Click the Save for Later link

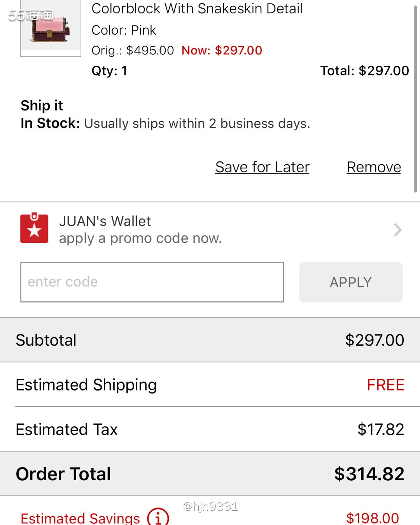[262, 167]
